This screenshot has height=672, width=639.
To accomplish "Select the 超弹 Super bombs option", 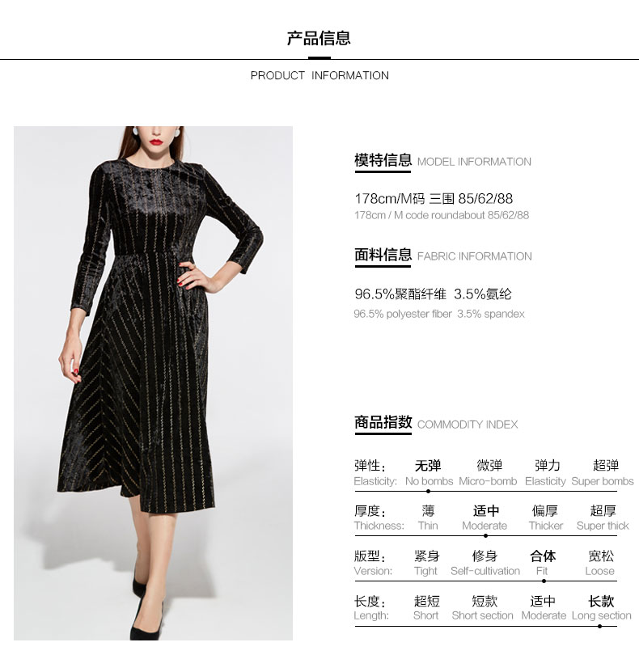I will coord(603,473).
